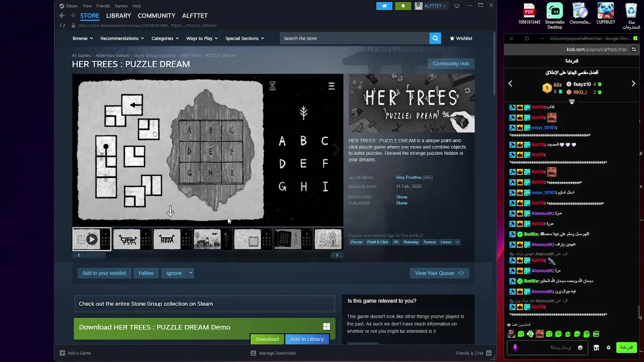Image resolution: width=644 pixels, height=362 pixels.
Task: Open the Help menu
Action: click(137, 6)
